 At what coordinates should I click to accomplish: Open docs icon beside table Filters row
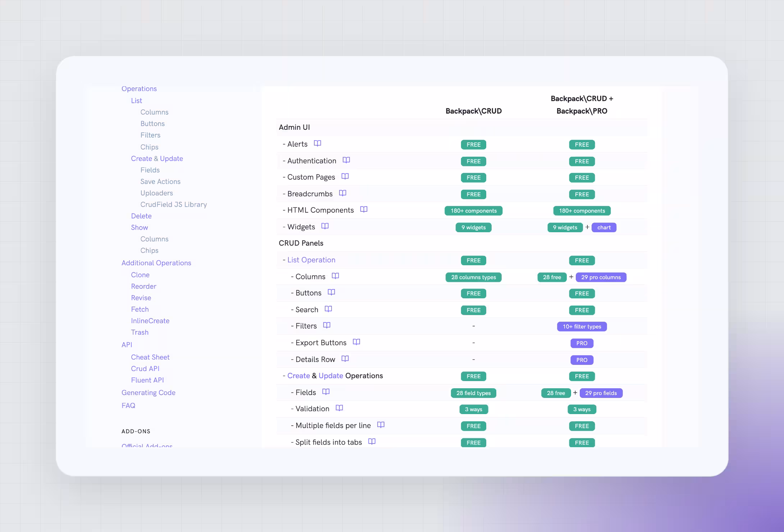[327, 325]
